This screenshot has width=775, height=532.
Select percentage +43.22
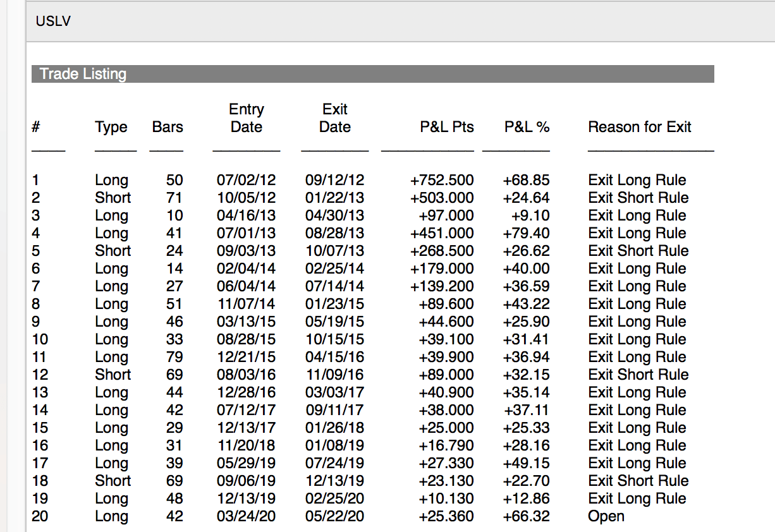(x=526, y=304)
